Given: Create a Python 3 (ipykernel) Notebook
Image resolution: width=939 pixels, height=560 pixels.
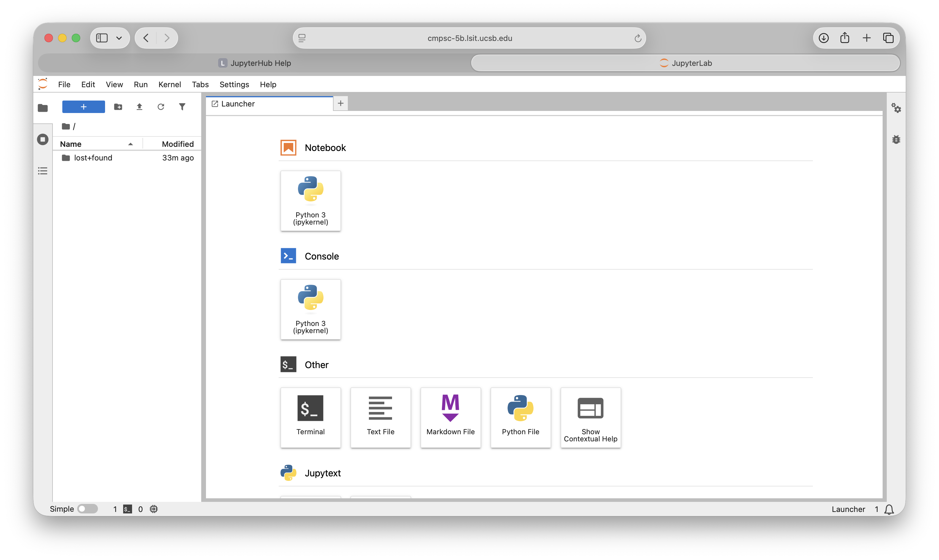Looking at the screenshot, I should point(310,201).
